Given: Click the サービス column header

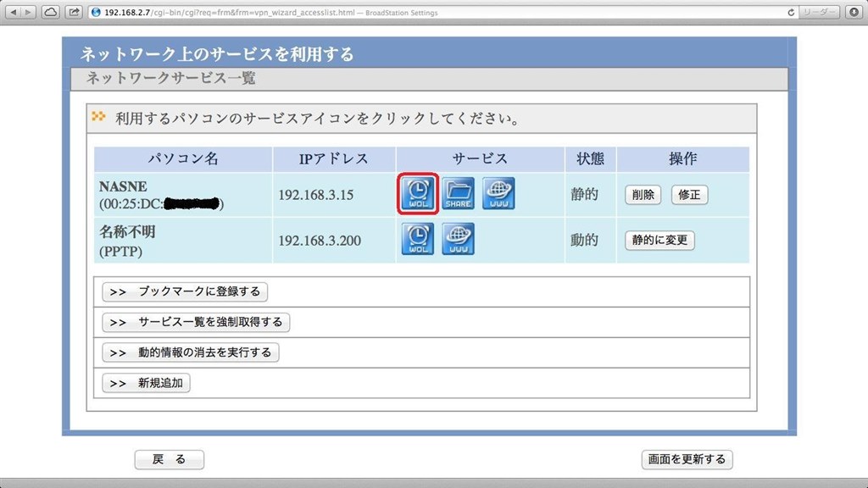Looking at the screenshot, I should pyautogui.click(x=480, y=158).
